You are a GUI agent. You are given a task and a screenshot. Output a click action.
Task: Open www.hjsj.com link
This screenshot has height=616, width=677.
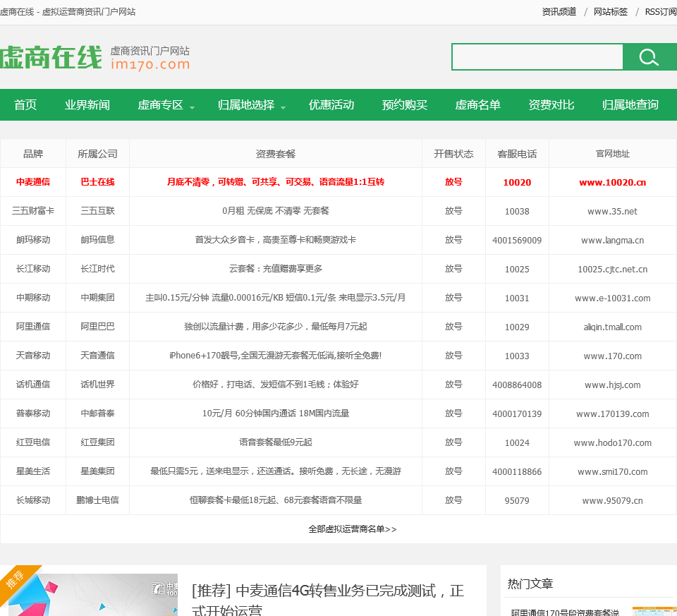612,385
